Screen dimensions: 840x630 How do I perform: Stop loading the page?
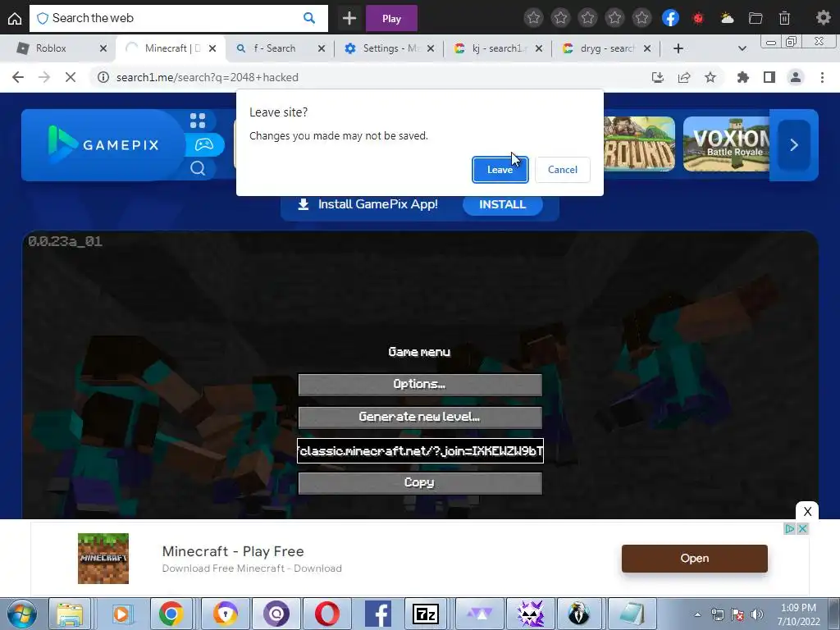point(71,77)
